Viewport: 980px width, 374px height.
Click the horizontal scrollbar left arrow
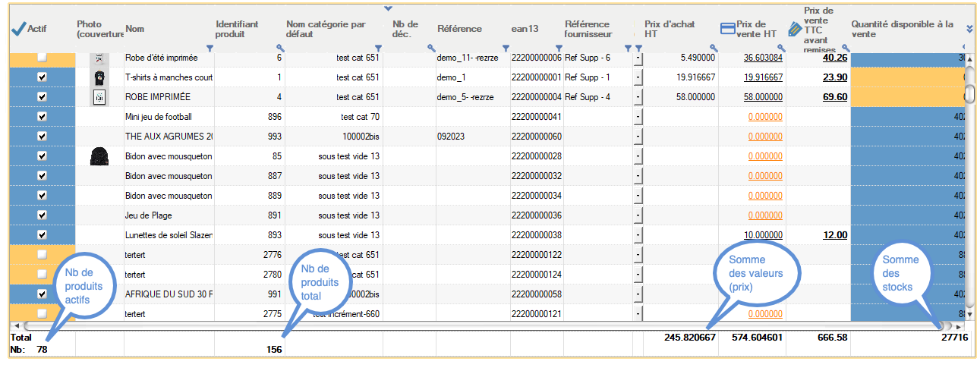[16, 325]
